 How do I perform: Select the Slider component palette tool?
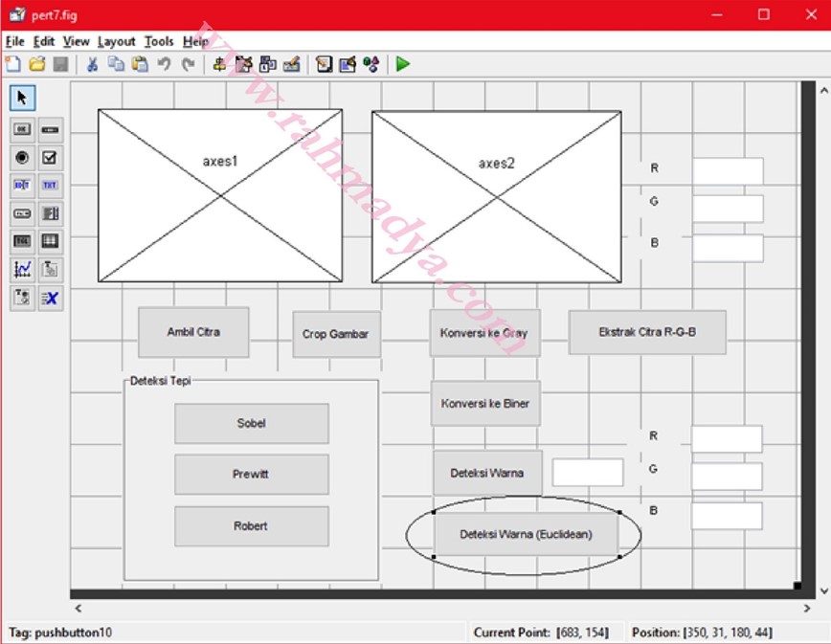tap(50, 129)
